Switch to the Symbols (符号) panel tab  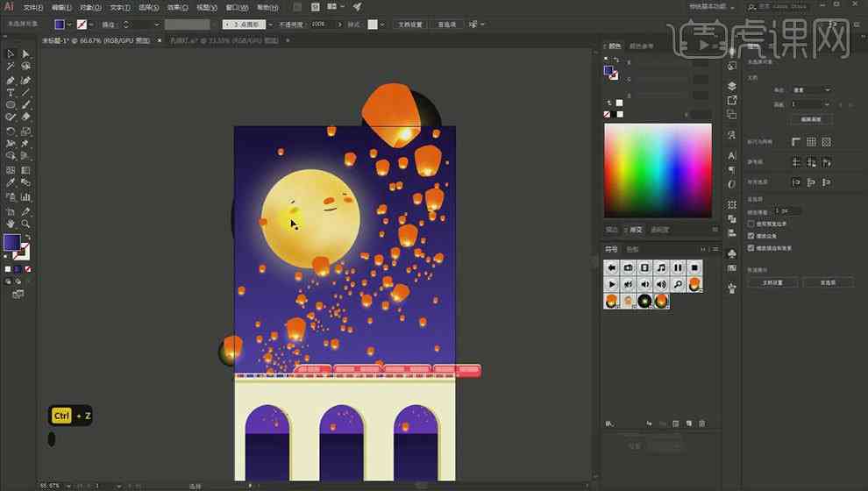[611, 250]
